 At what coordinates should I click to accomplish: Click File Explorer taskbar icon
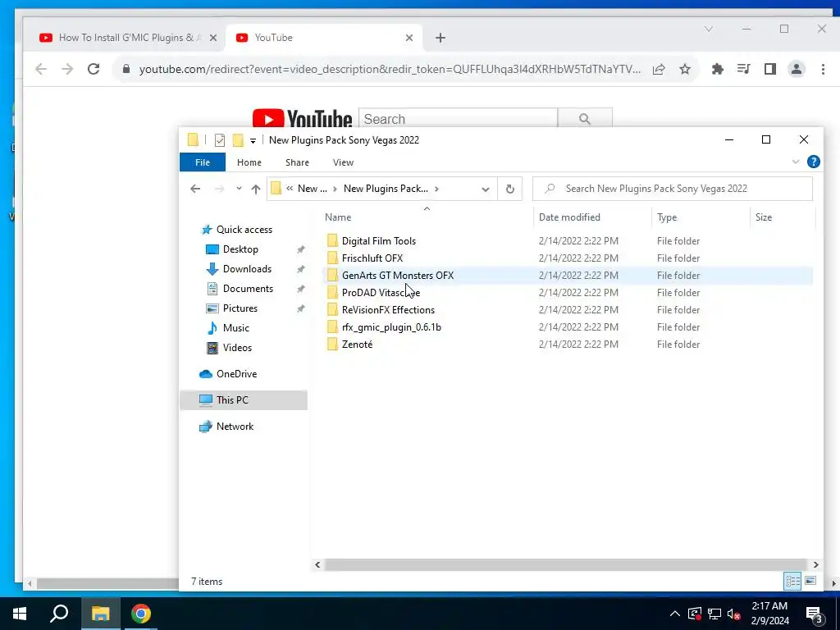pos(100,614)
